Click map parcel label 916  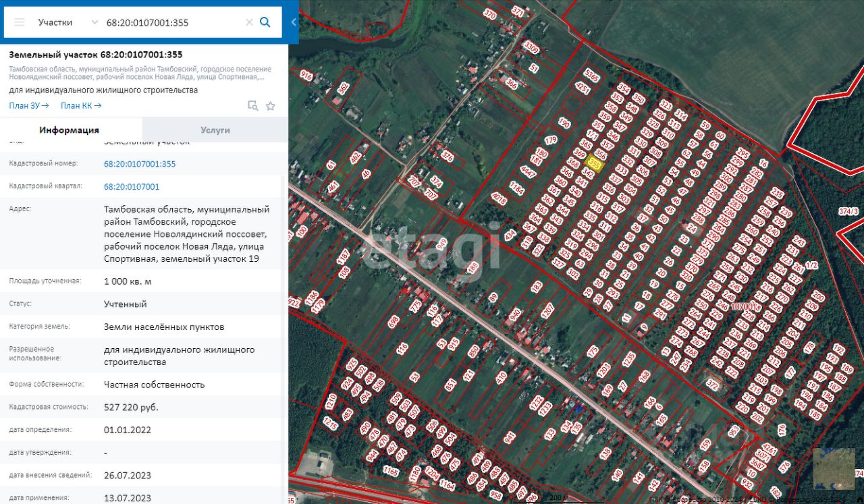pyautogui.click(x=306, y=76)
